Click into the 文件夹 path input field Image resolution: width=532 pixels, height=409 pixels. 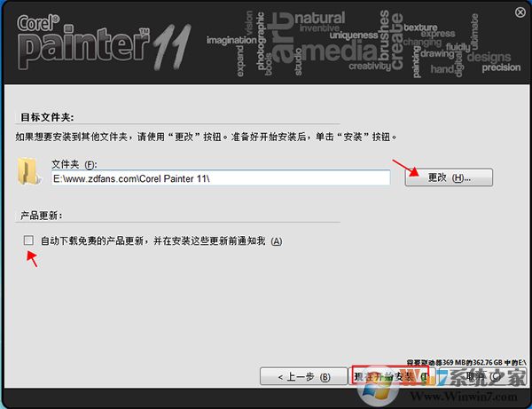[x=221, y=178]
